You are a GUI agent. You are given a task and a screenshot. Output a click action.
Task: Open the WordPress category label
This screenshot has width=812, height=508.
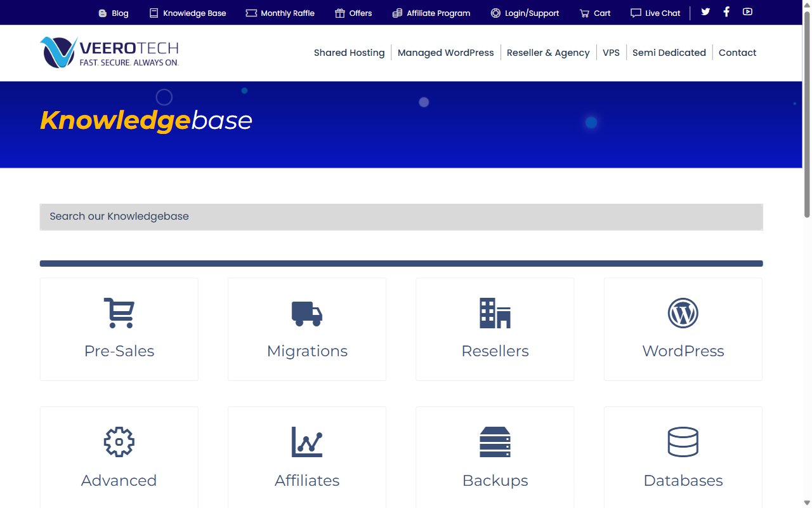point(683,351)
